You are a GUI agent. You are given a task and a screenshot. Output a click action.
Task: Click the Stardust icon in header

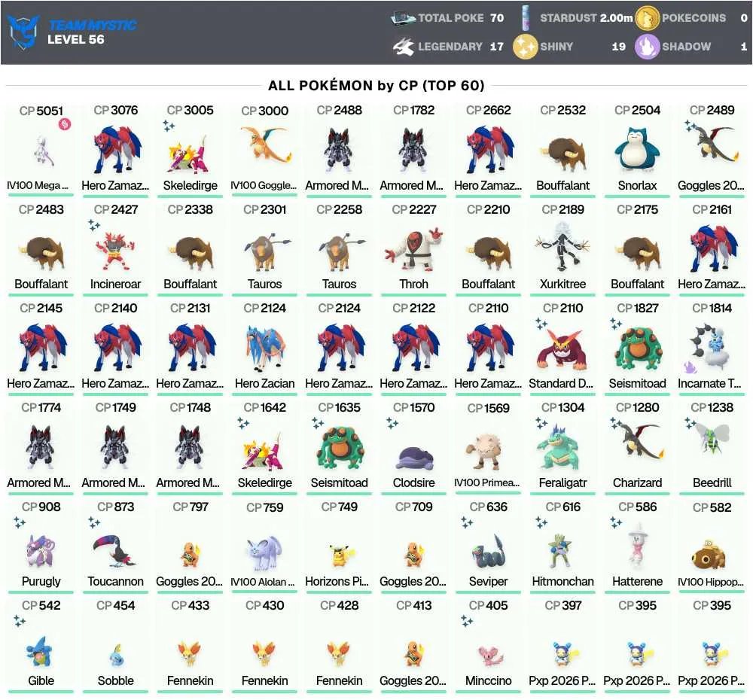527,18
